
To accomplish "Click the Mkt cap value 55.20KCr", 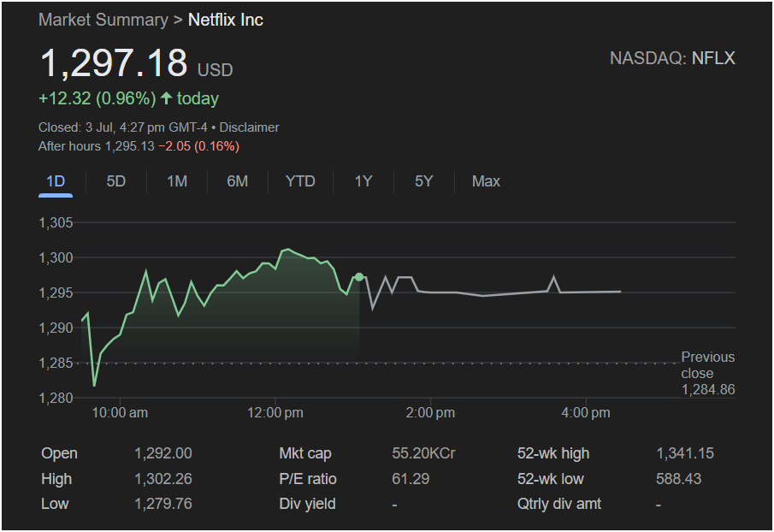I will pos(423,453).
